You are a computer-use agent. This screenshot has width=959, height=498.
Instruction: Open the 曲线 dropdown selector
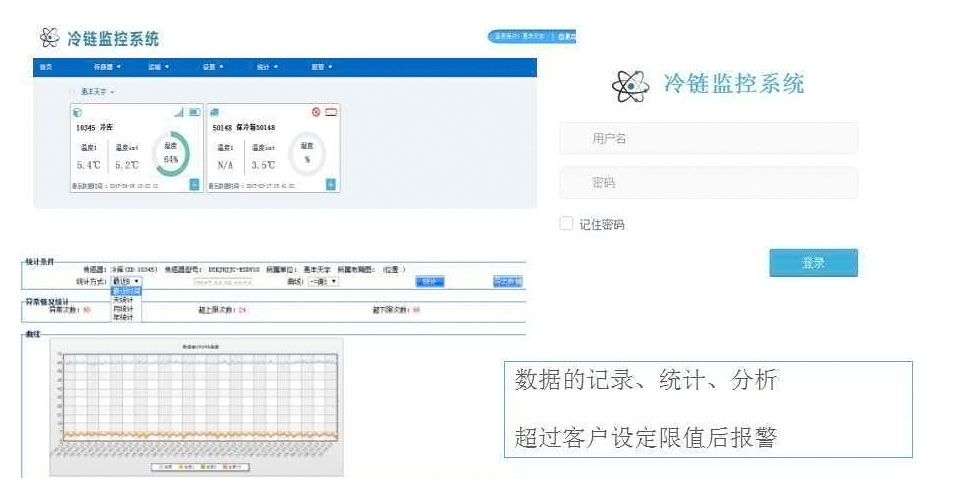tap(324, 282)
